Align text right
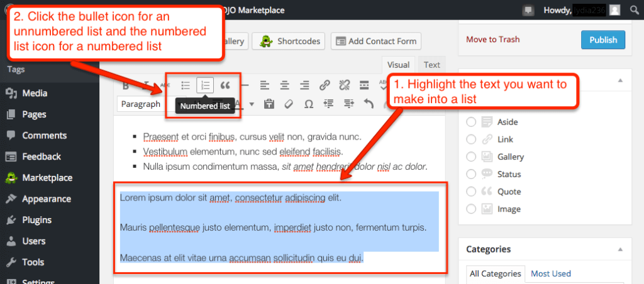This screenshot has height=284, width=644. pyautogui.click(x=304, y=85)
